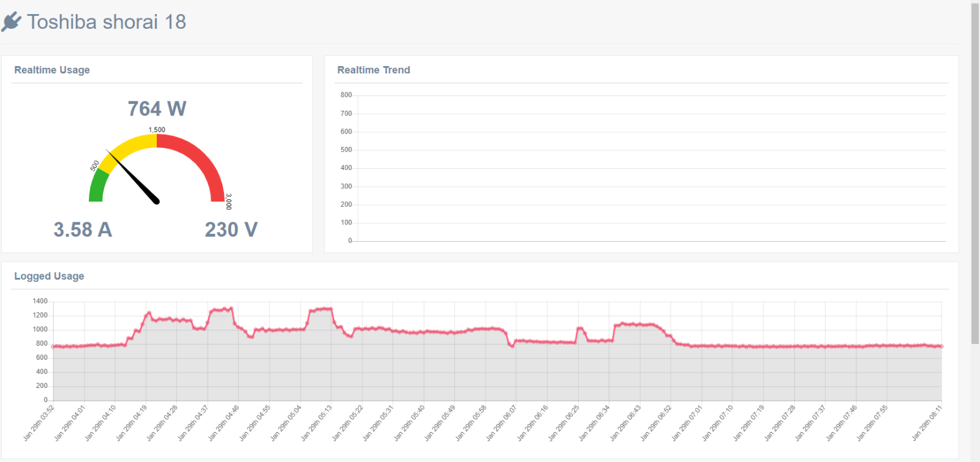Click the 3.58 A current value
Screen dimensions: 980x462
pyautogui.click(x=83, y=229)
